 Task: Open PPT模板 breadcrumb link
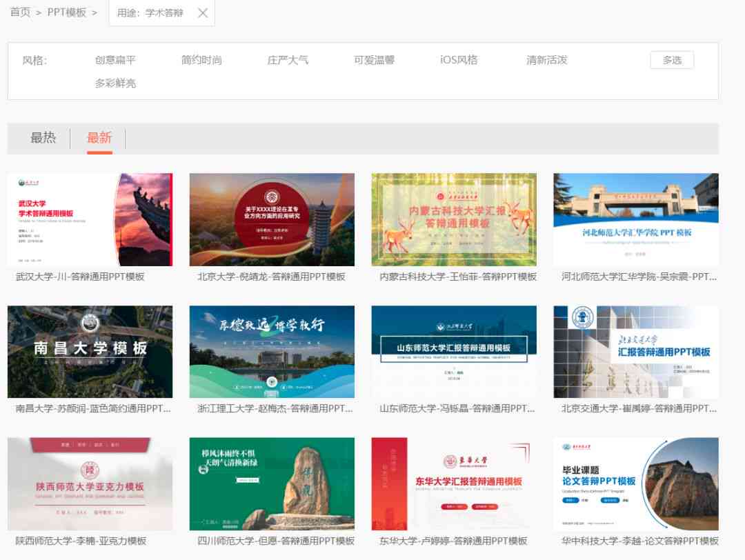pyautogui.click(x=66, y=12)
